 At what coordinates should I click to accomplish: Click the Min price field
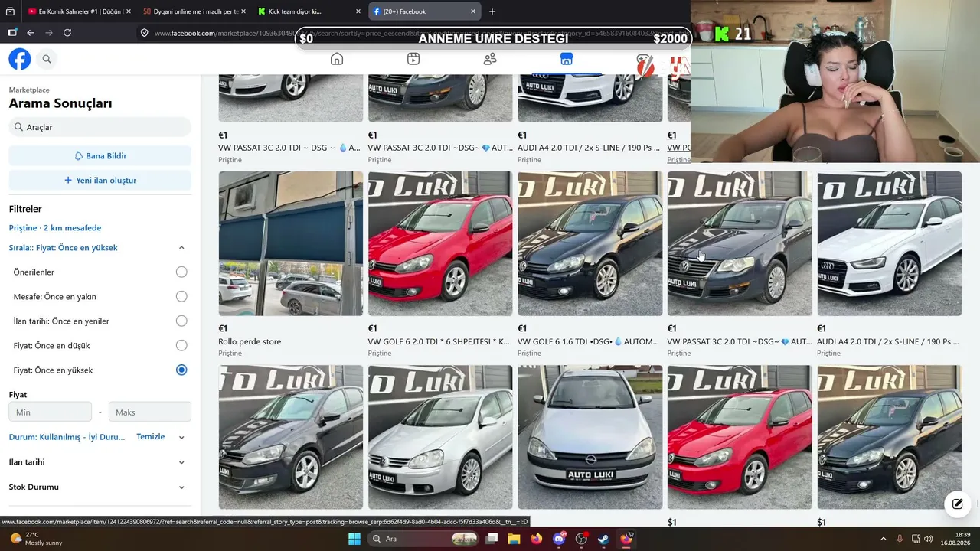tap(51, 412)
